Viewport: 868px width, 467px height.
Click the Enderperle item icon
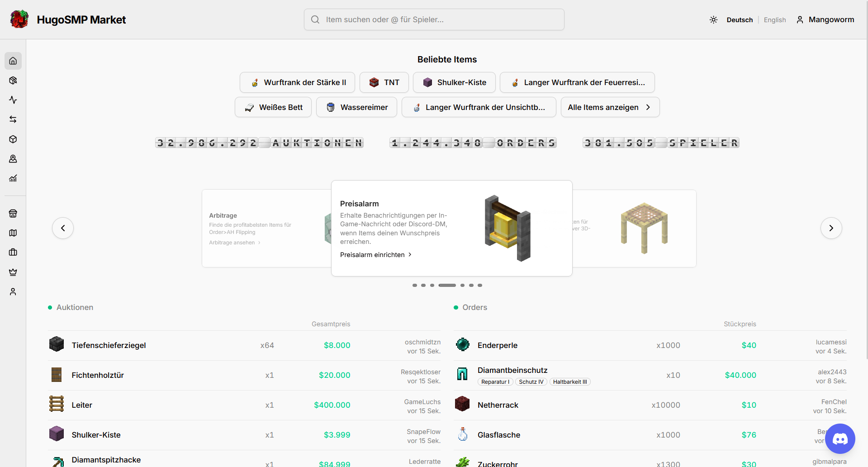pyautogui.click(x=463, y=344)
